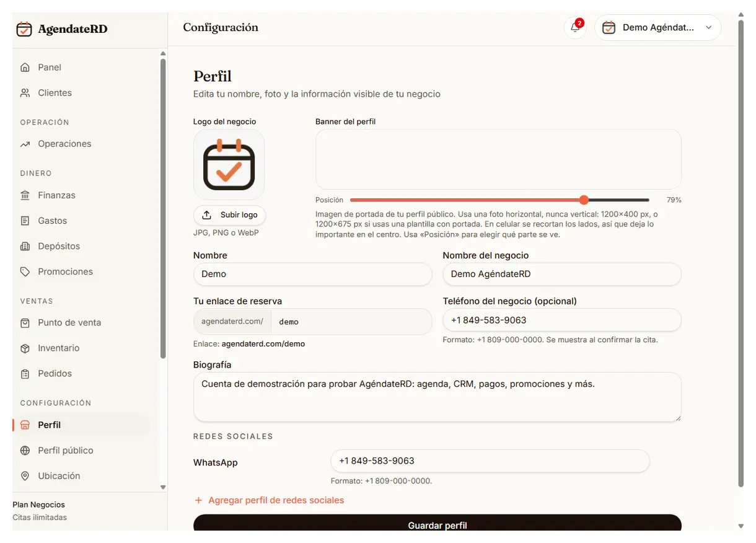756x543 pixels.
Task: Click the sidebar scrollbar up arrow
Action: [163, 54]
